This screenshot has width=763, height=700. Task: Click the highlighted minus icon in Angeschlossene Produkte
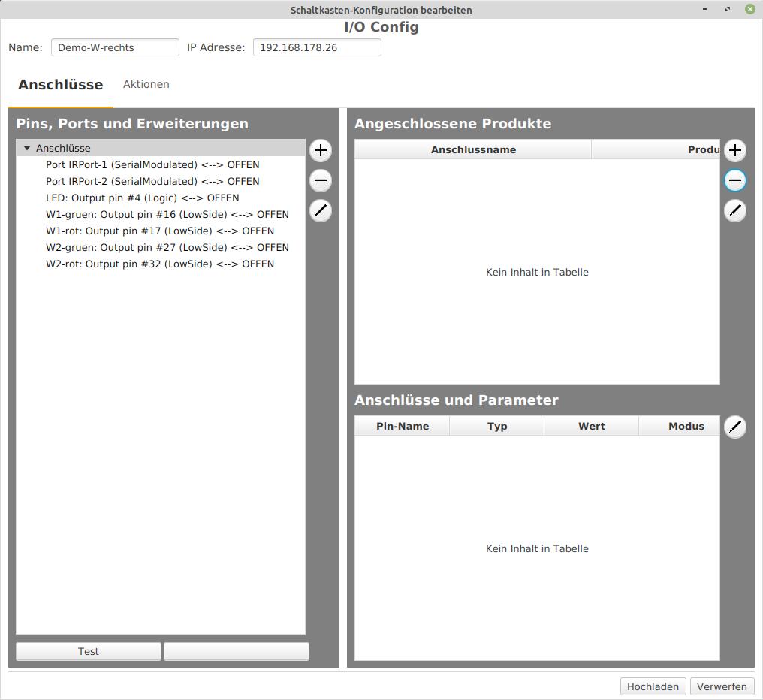pyautogui.click(x=734, y=180)
